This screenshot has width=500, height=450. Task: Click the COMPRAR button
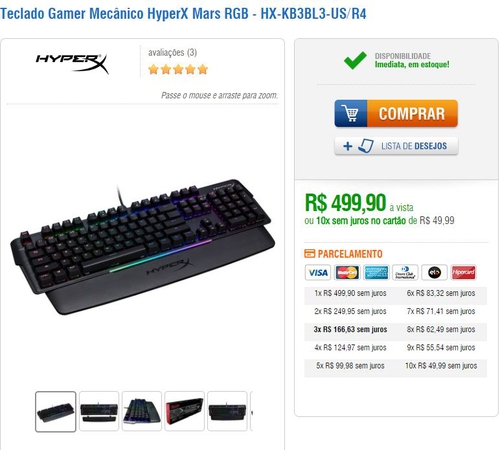396,113
